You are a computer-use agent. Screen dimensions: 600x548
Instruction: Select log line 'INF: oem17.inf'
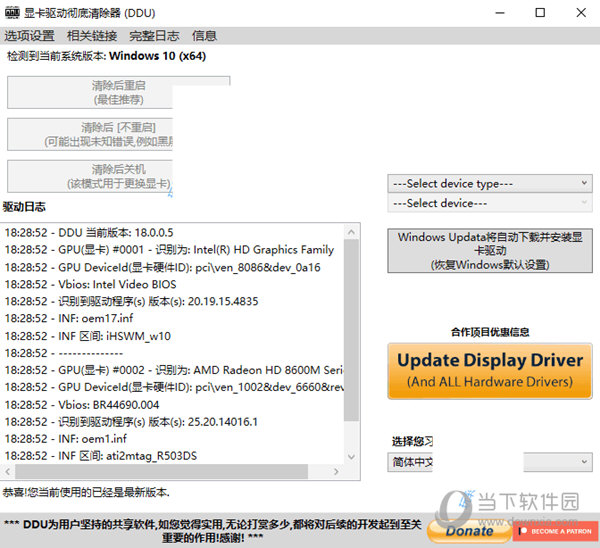tap(69, 318)
